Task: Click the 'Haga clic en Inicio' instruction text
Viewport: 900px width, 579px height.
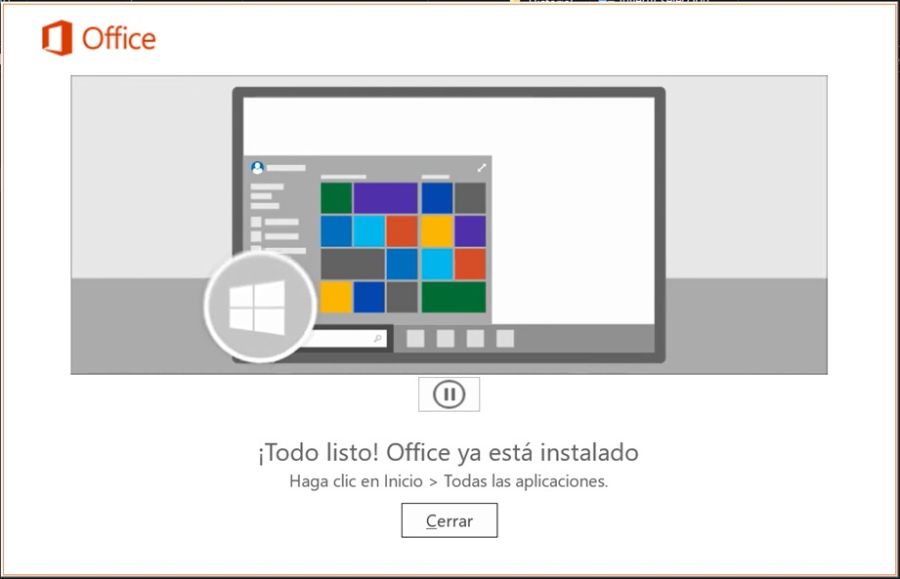Action: (356, 481)
